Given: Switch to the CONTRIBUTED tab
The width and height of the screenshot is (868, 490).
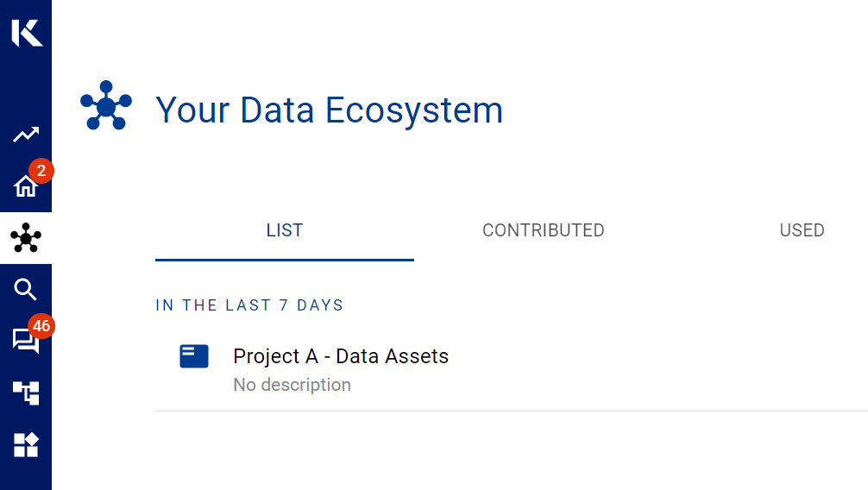Looking at the screenshot, I should point(544,230).
